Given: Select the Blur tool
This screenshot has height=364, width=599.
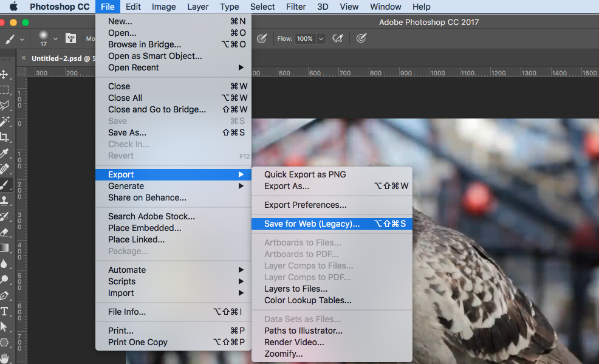Looking at the screenshot, I should click(5, 264).
